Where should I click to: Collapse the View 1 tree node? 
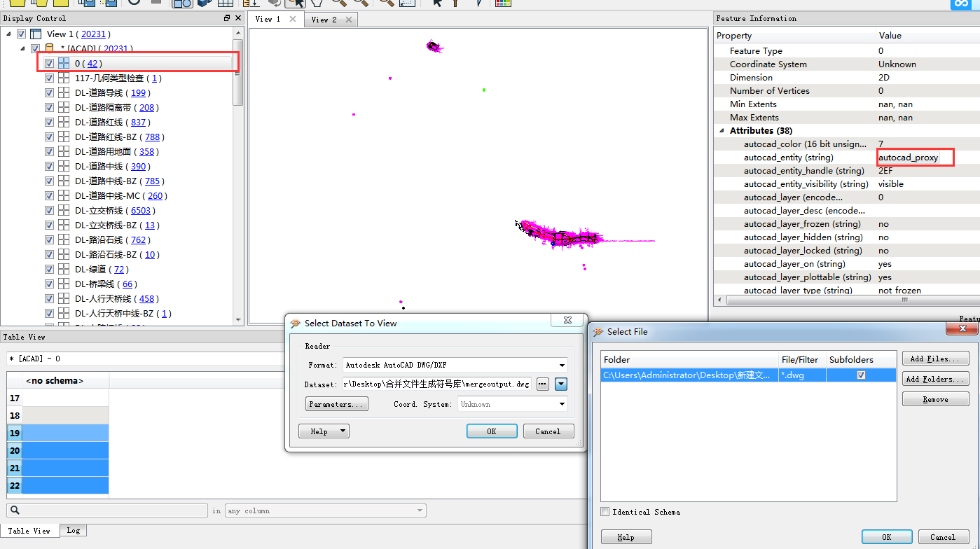(x=8, y=34)
